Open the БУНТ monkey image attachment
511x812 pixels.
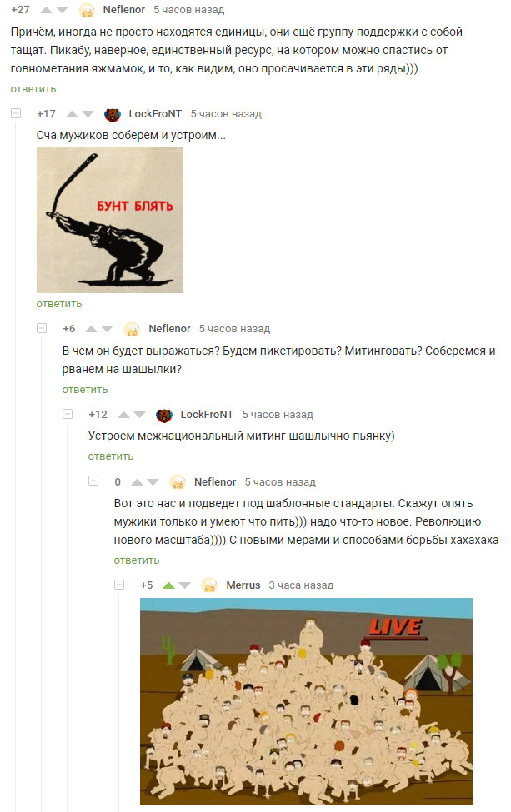(x=109, y=220)
